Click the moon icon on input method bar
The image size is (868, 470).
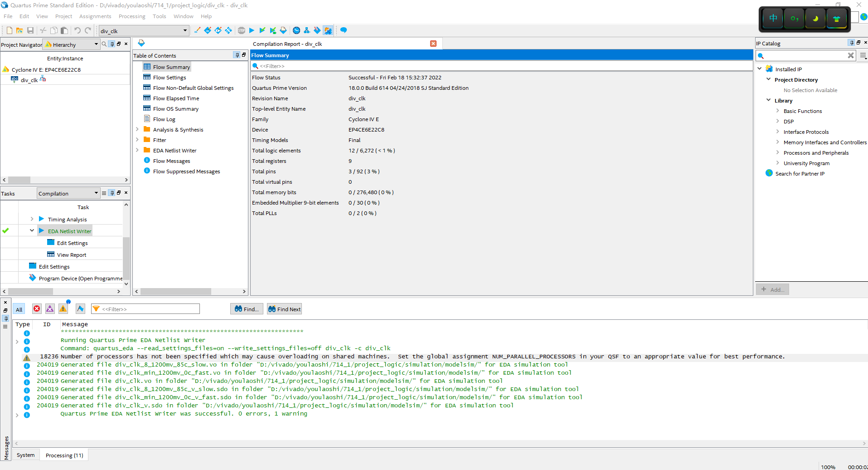(x=815, y=19)
